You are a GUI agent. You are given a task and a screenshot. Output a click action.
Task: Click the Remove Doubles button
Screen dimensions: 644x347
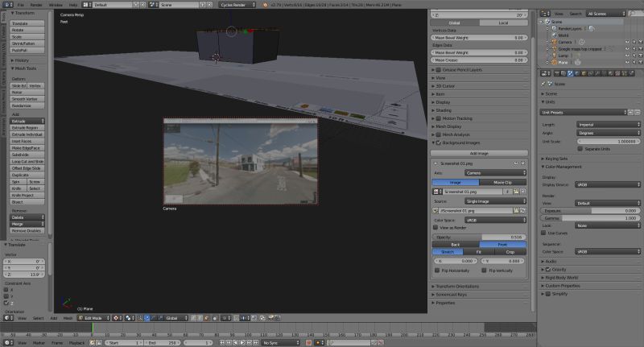click(x=27, y=231)
